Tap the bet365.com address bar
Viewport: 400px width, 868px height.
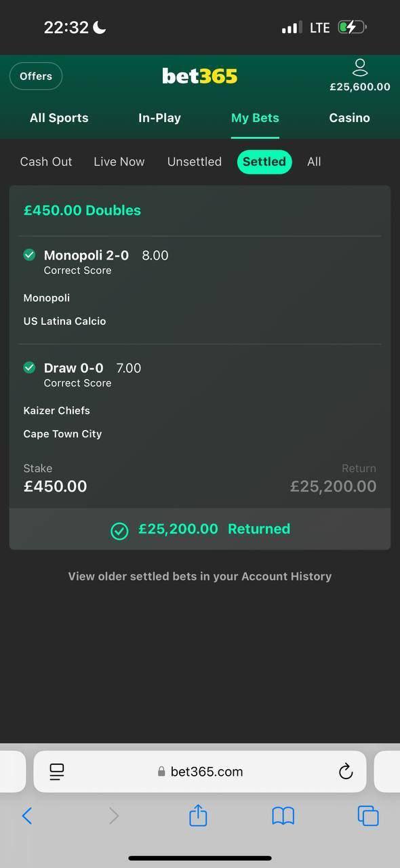[200, 772]
